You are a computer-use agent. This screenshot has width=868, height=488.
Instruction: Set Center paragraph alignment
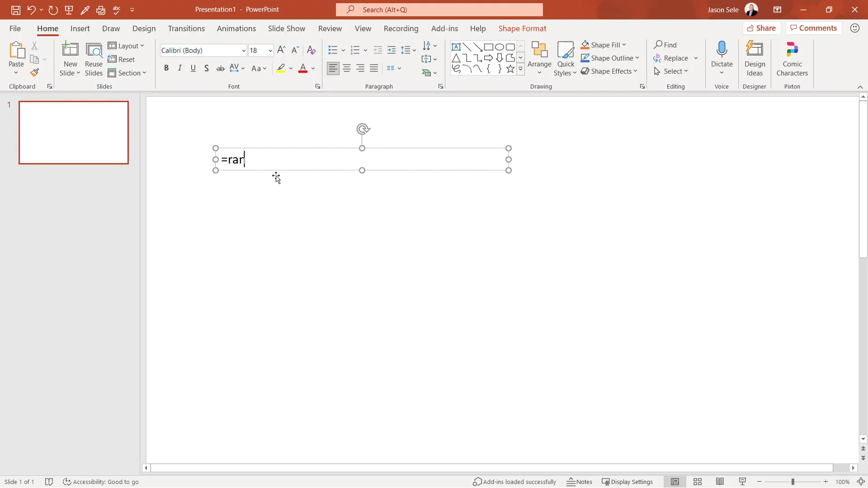pyautogui.click(x=347, y=68)
